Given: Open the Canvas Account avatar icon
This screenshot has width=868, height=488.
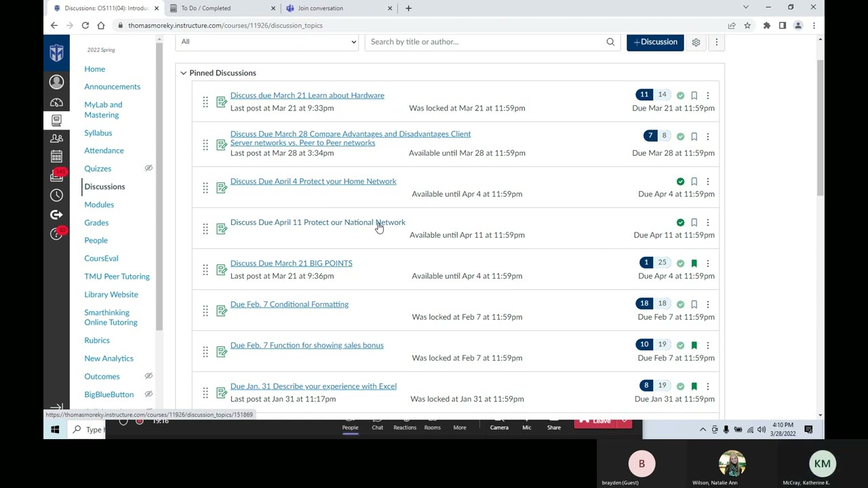Looking at the screenshot, I should pyautogui.click(x=56, y=82).
